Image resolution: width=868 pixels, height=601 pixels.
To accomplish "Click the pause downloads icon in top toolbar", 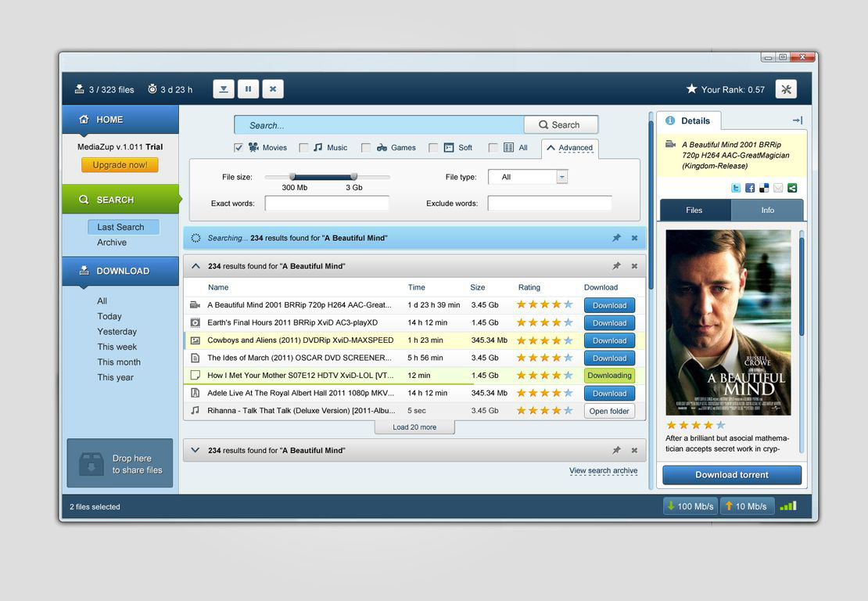I will click(x=248, y=89).
